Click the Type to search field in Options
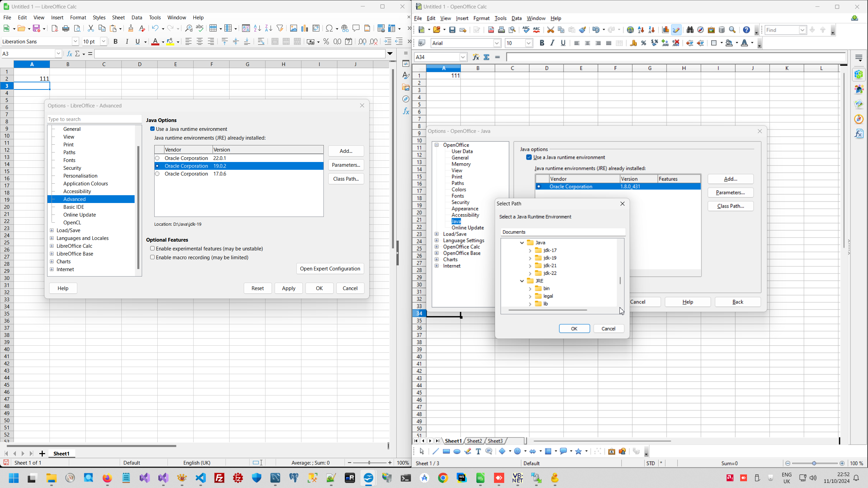 94,119
